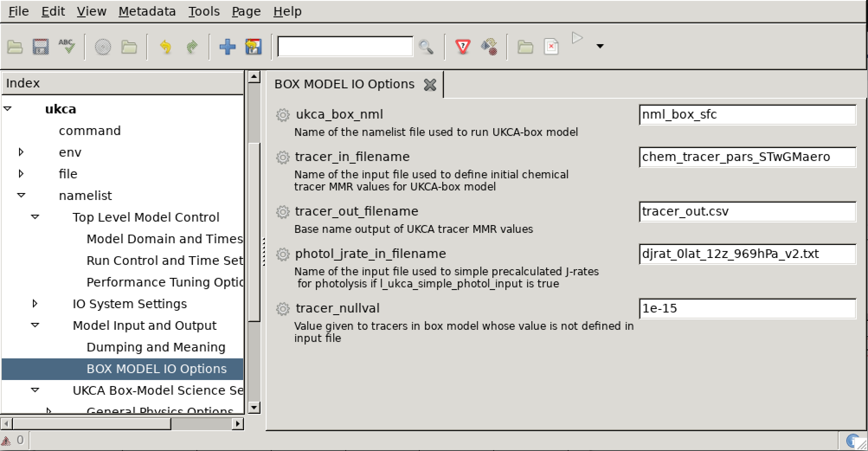Open the run options dropdown arrow
The height and width of the screenshot is (451, 868).
click(600, 46)
